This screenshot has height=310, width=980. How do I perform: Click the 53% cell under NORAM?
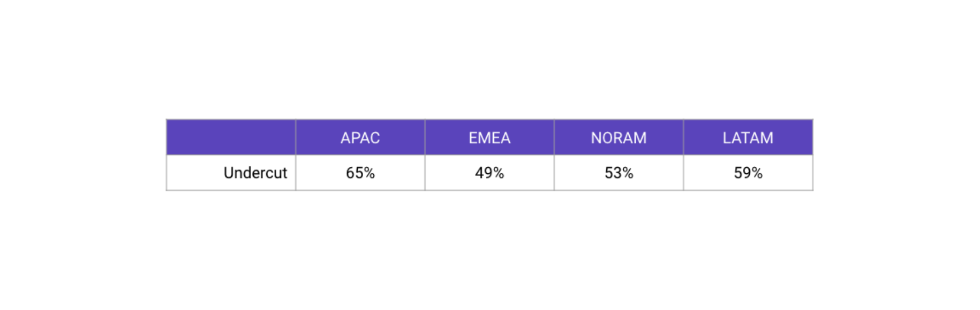(619, 173)
